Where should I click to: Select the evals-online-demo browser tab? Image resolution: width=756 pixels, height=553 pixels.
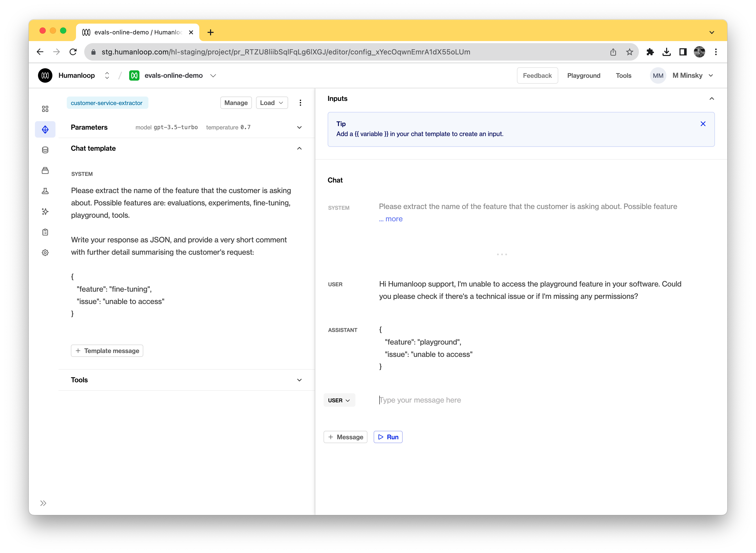click(138, 32)
